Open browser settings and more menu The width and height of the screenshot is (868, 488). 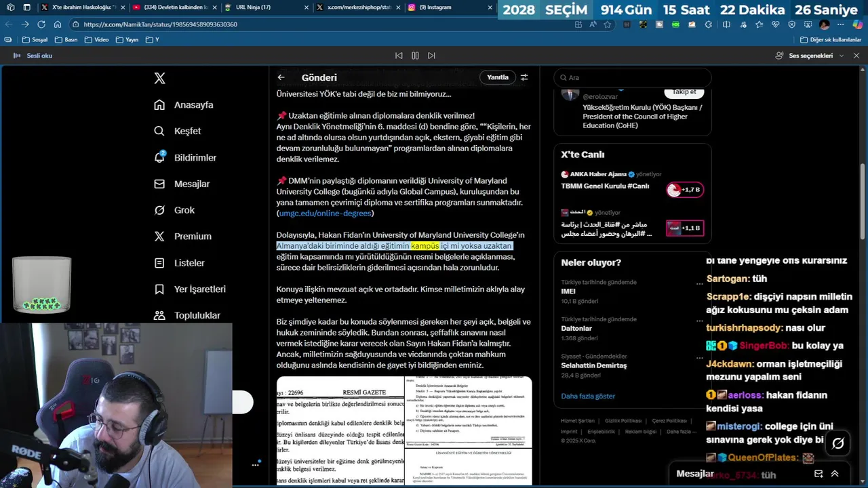click(x=841, y=24)
